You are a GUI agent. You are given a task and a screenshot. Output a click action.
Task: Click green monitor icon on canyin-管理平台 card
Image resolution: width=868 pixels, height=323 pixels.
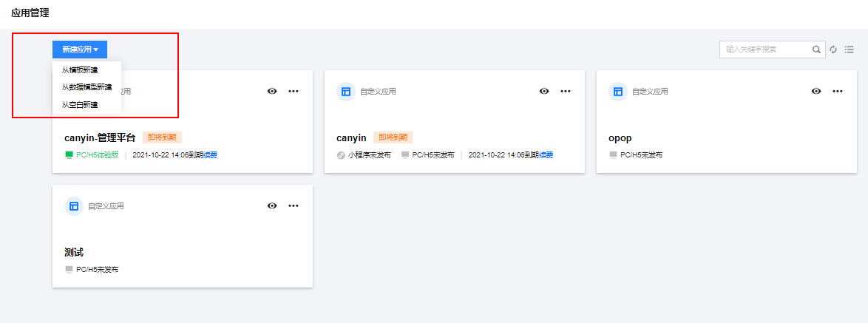69,155
